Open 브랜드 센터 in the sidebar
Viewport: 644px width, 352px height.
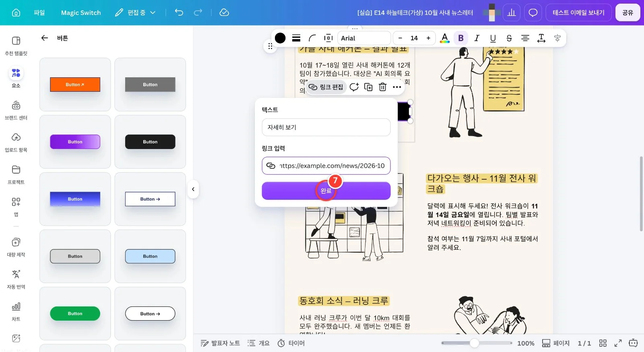[x=16, y=110]
